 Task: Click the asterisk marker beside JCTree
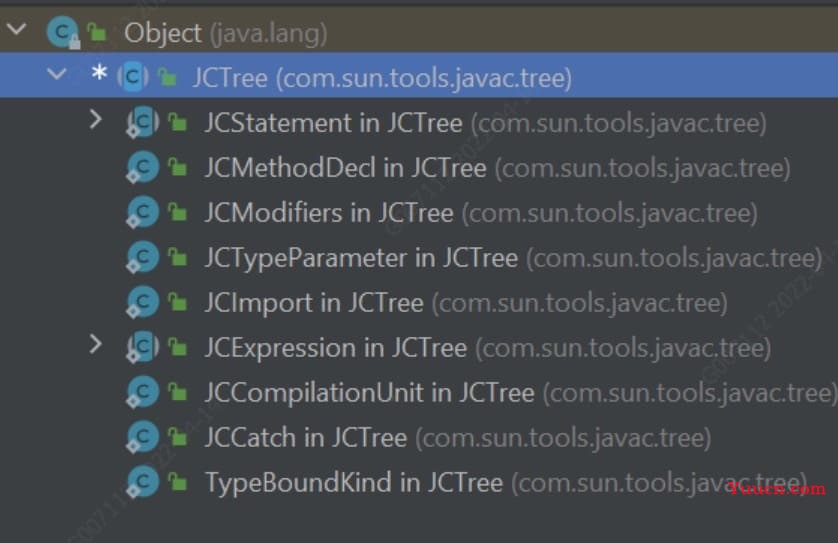click(99, 72)
